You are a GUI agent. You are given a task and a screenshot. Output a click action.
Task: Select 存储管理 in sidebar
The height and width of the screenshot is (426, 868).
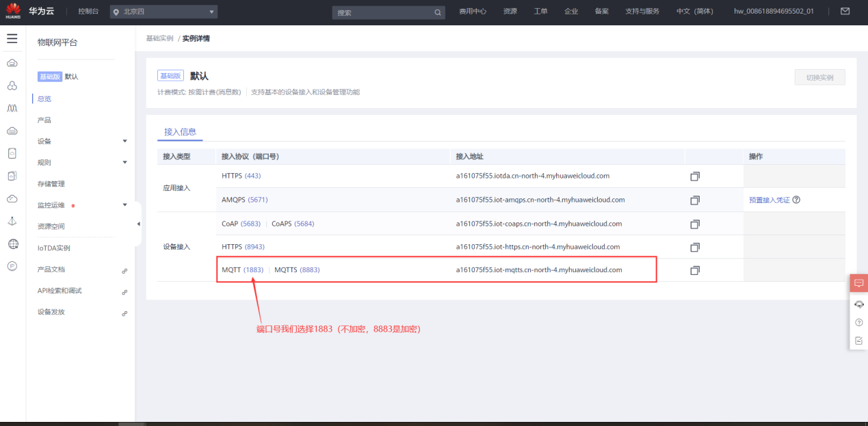(51, 183)
